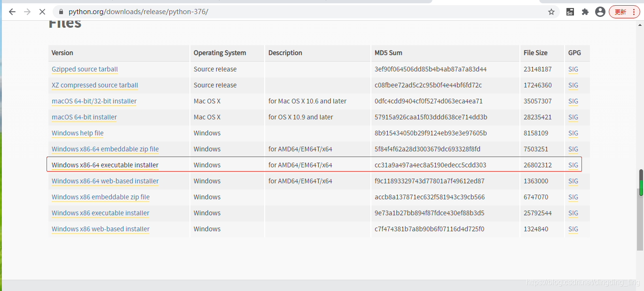Download the XZ compressed source tarball
The image size is (644, 291).
(x=95, y=85)
